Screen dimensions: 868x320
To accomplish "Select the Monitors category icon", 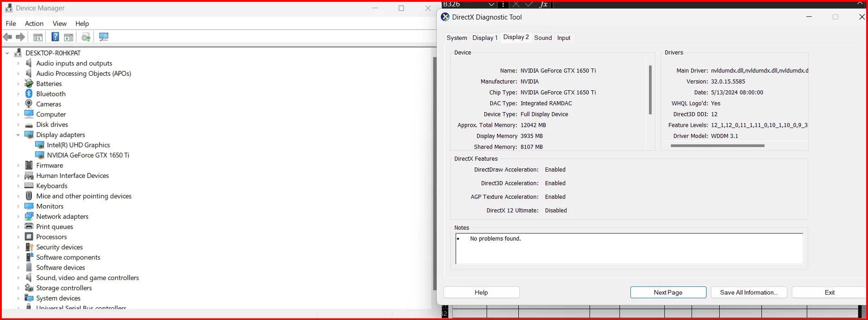I will point(29,206).
